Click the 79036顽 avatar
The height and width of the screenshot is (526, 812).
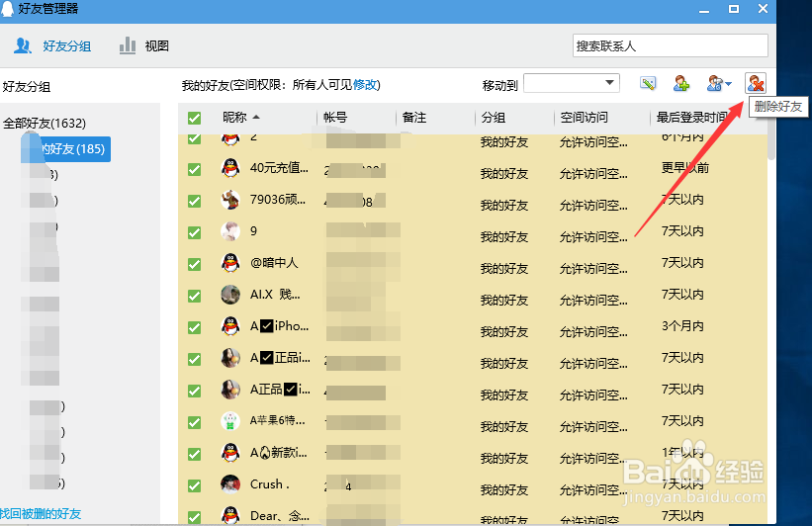click(229, 200)
